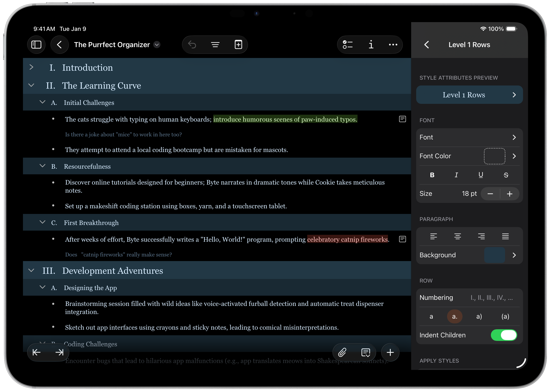Disable the Indent Children switch
The width and height of the screenshot is (551, 392).
504,335
